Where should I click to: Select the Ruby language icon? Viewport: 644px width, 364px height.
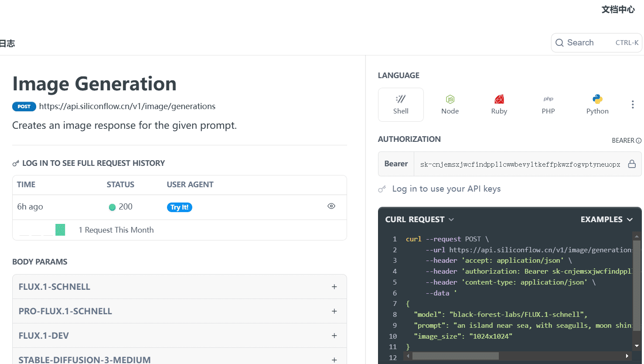pyautogui.click(x=499, y=99)
